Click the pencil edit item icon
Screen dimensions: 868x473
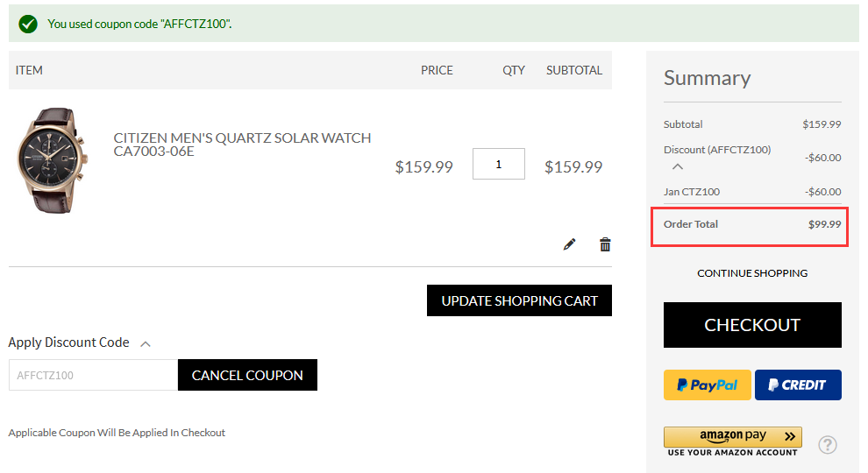pos(569,244)
